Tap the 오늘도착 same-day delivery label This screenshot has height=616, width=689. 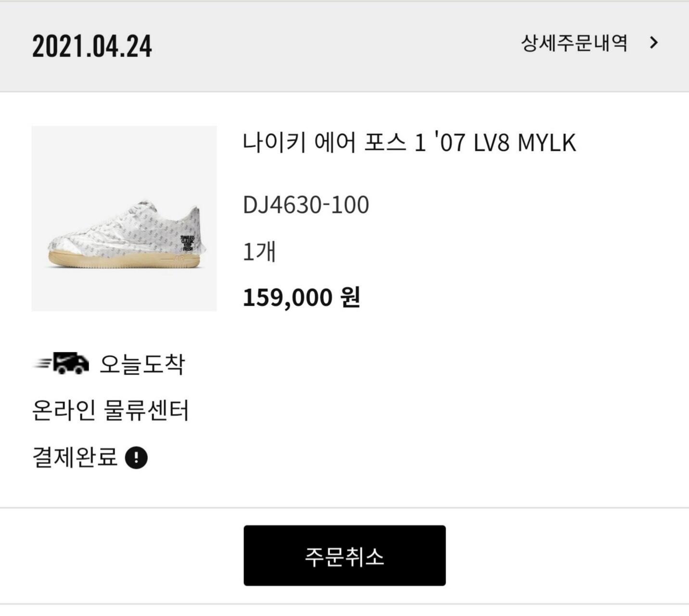point(142,364)
